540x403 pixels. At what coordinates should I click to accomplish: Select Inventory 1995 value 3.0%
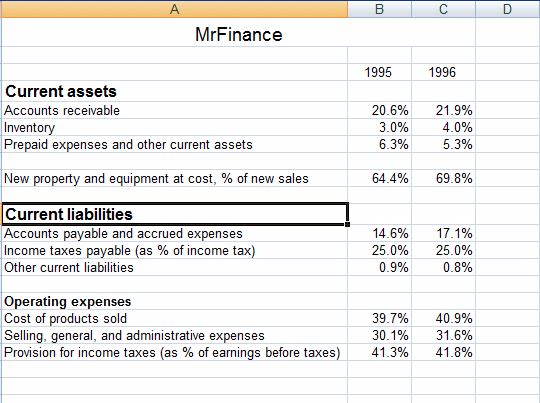point(380,127)
